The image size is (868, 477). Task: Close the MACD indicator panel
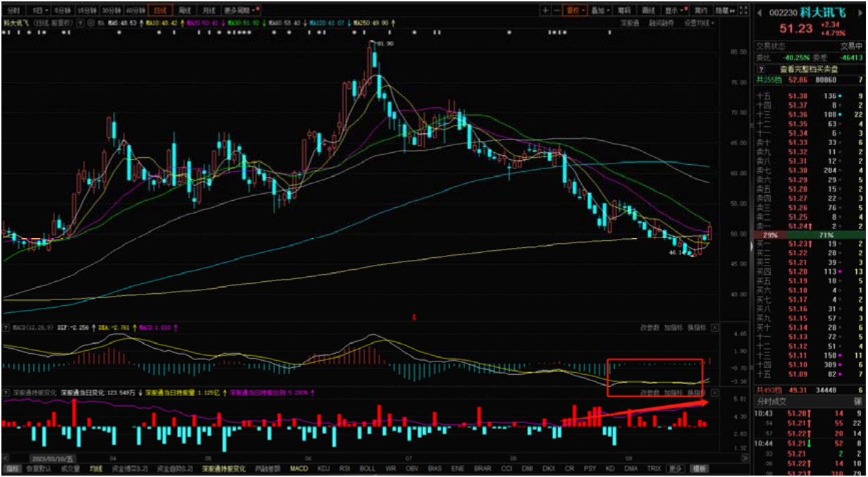click(x=714, y=328)
